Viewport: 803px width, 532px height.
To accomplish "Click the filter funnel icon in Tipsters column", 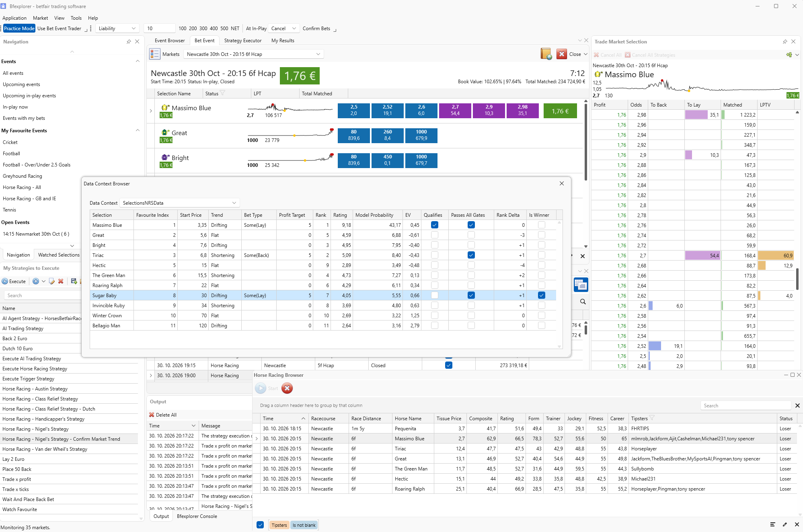I will [x=652, y=418].
